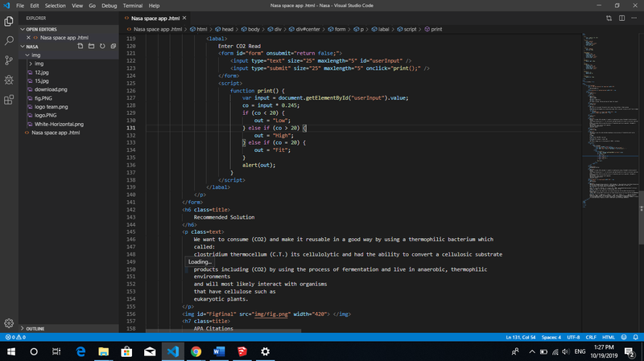Click the Manage gear icon
This screenshot has width=644, height=361.
coord(9,322)
